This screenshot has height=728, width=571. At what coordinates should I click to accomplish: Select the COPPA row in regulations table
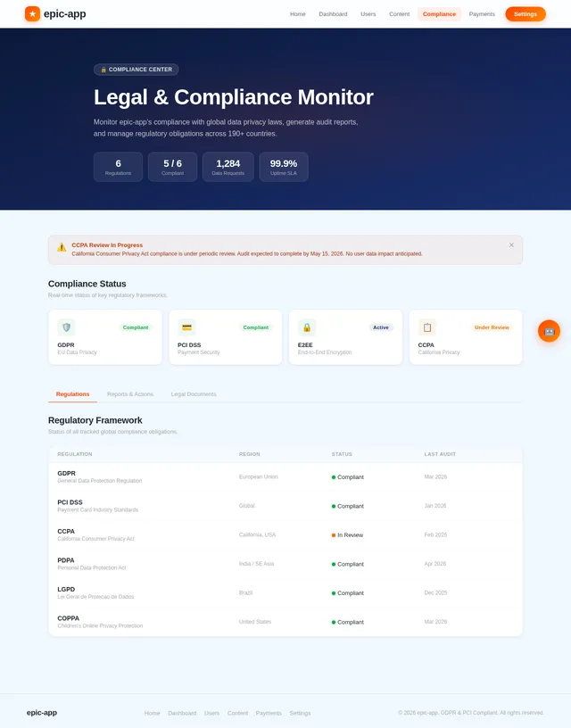(x=285, y=622)
